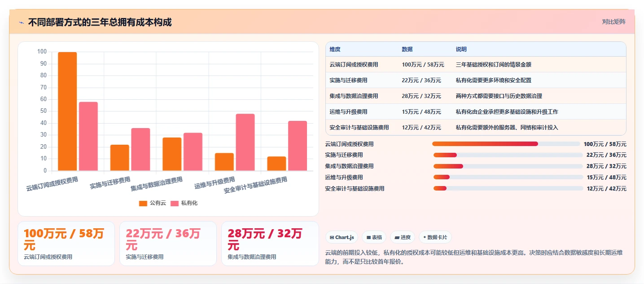
Task: Click the 15万元 / 48万元 value beside the progress bar
Action: (x=606, y=177)
